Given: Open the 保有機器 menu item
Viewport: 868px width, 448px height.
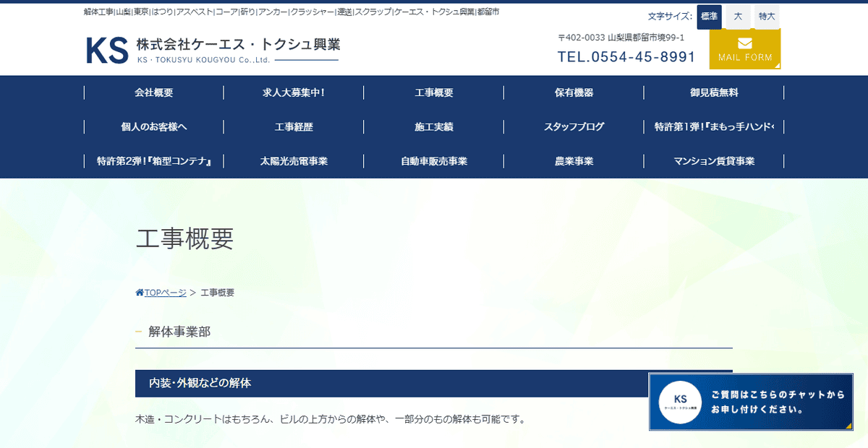Looking at the screenshot, I should (x=573, y=92).
